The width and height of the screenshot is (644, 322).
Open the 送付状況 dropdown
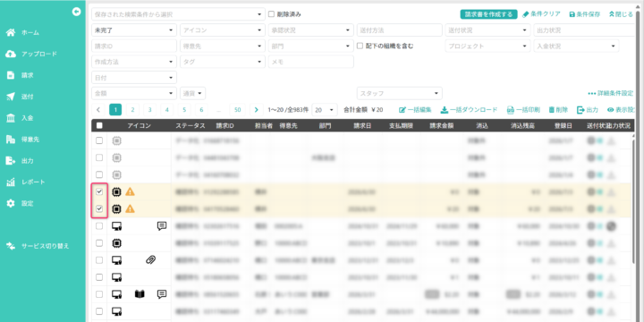[x=488, y=30]
